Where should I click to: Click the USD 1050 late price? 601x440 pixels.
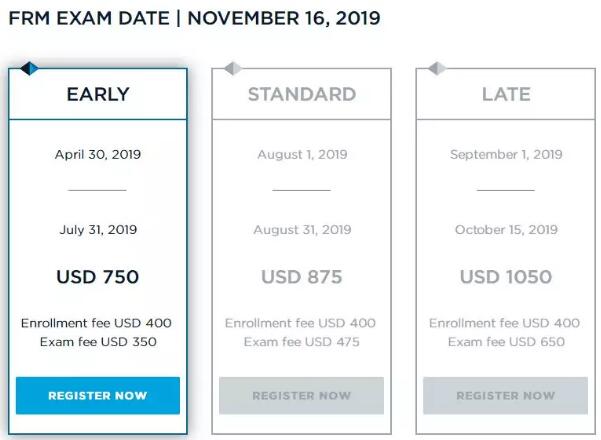pyautogui.click(x=505, y=277)
